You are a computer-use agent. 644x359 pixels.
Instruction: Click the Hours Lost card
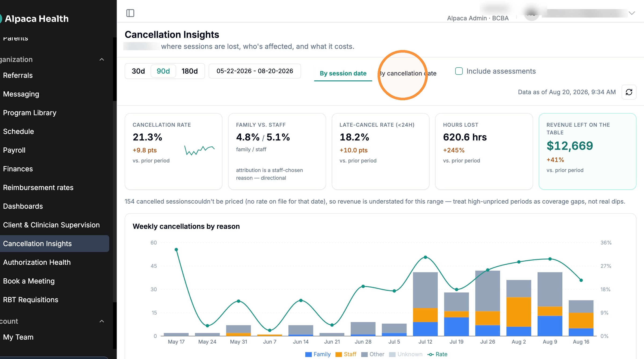(x=484, y=151)
